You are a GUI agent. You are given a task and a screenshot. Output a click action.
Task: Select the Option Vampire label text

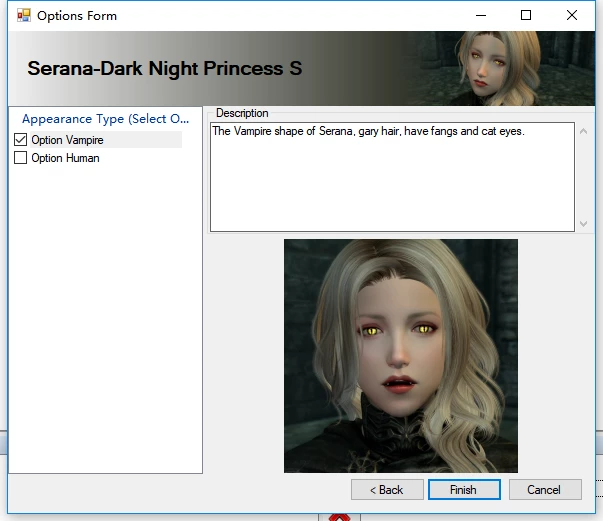67,140
